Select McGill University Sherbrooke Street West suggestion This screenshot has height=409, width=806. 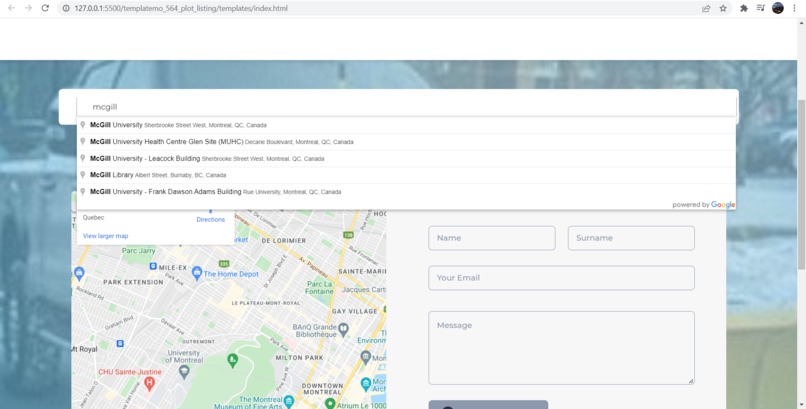coord(406,125)
